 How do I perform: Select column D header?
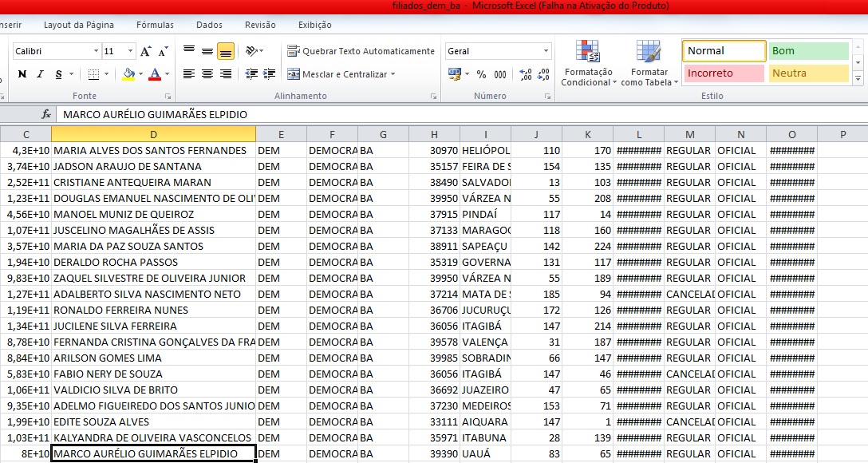(x=153, y=135)
